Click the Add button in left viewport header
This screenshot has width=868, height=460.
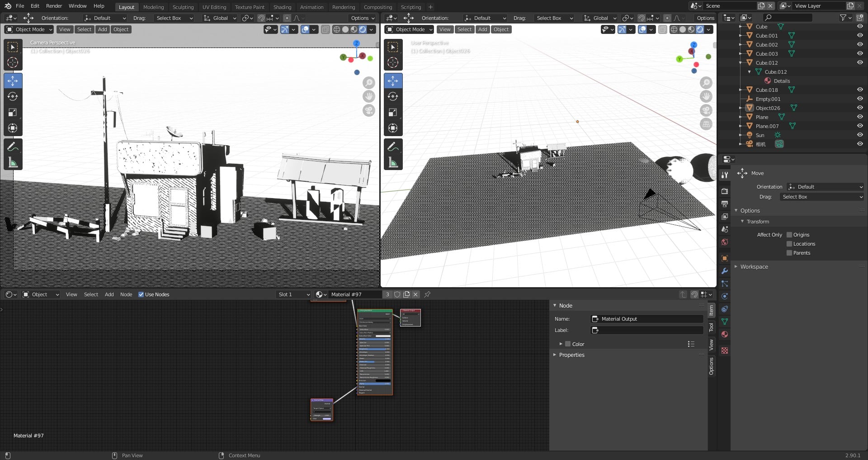click(103, 29)
